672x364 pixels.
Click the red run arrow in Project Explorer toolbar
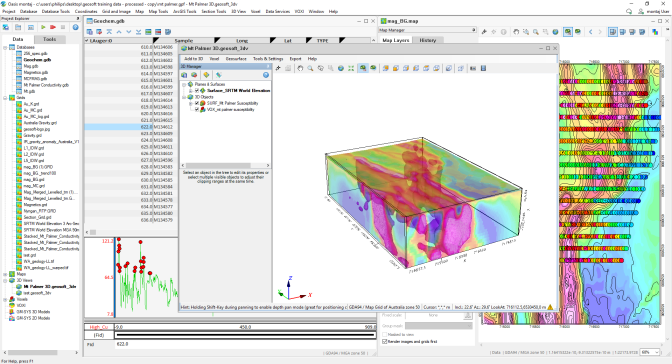[53, 27]
